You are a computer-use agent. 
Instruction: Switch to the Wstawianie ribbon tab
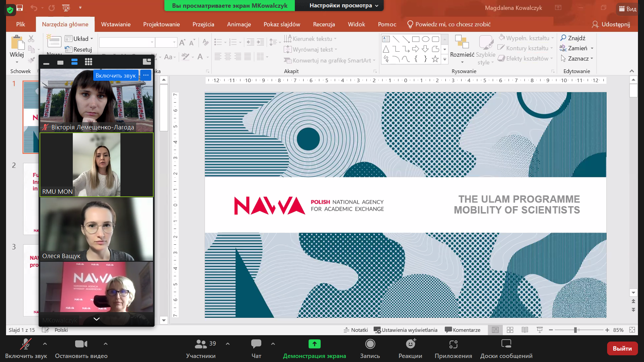(x=116, y=24)
